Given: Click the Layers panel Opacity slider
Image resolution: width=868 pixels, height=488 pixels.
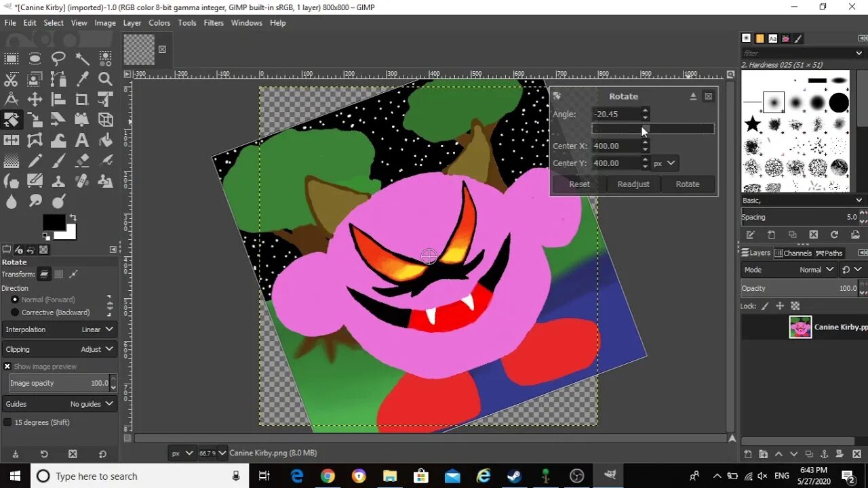Looking at the screenshot, I should [800, 288].
